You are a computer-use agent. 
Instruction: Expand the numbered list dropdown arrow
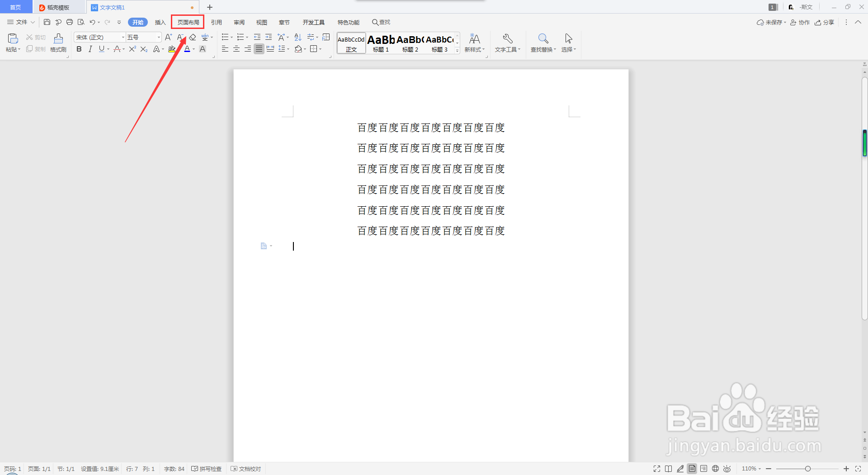coord(247,38)
